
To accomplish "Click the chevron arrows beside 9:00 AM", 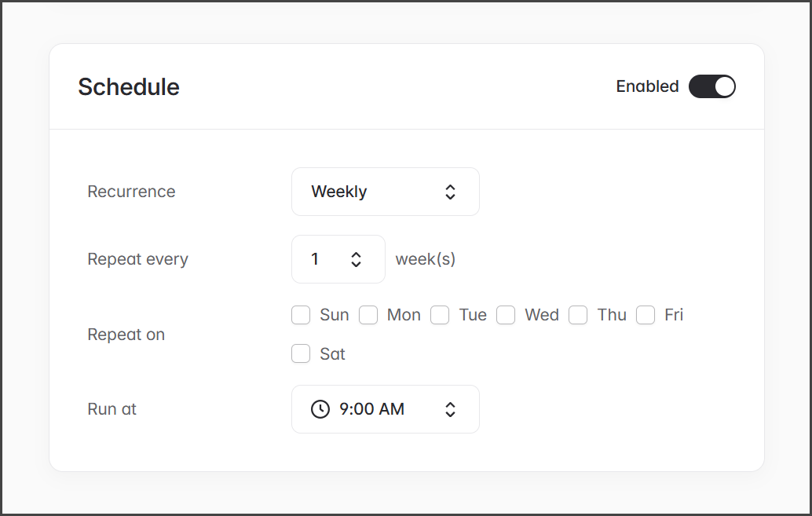I will pyautogui.click(x=450, y=409).
